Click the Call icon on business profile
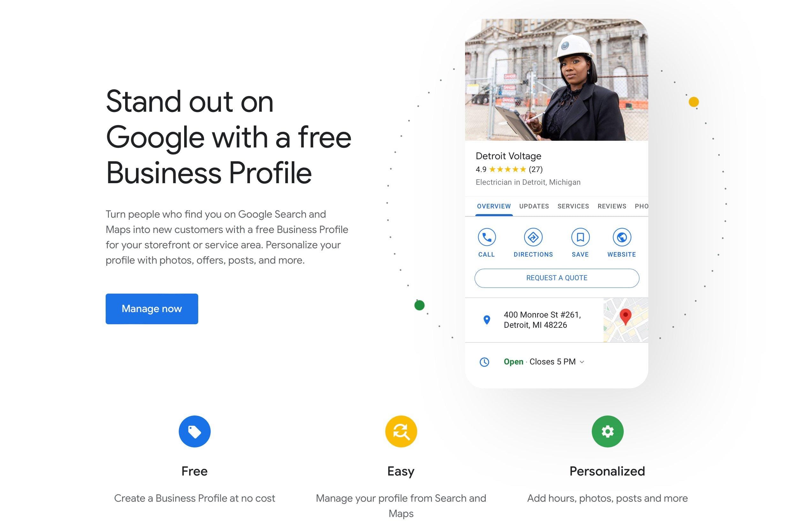Screen dimensions: 798x532 pos(486,237)
